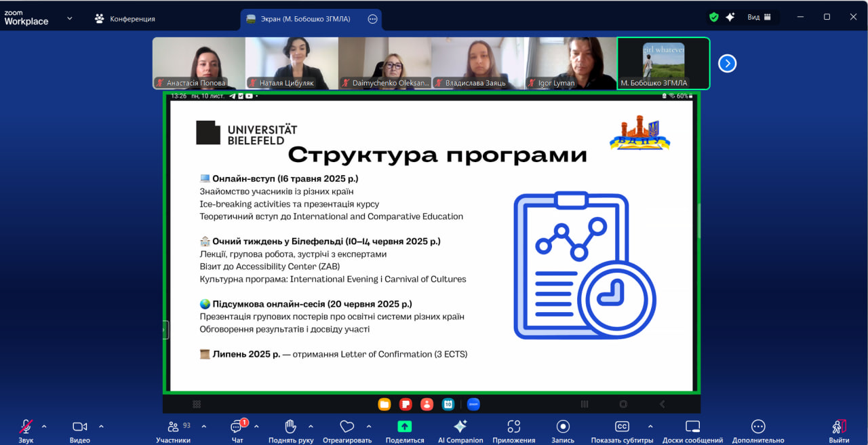Image resolution: width=868 pixels, height=445 pixels.
Task: Show next participants with the right arrow
Action: click(727, 64)
